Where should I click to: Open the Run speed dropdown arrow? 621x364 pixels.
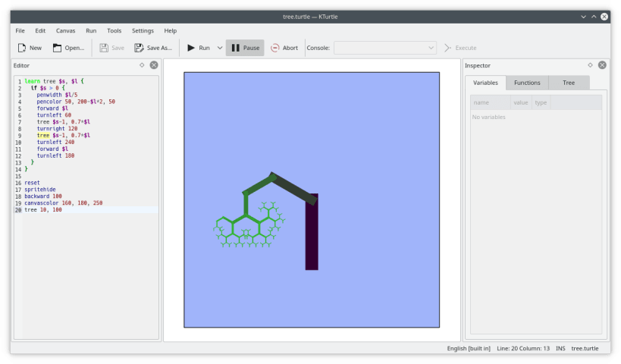(x=220, y=48)
